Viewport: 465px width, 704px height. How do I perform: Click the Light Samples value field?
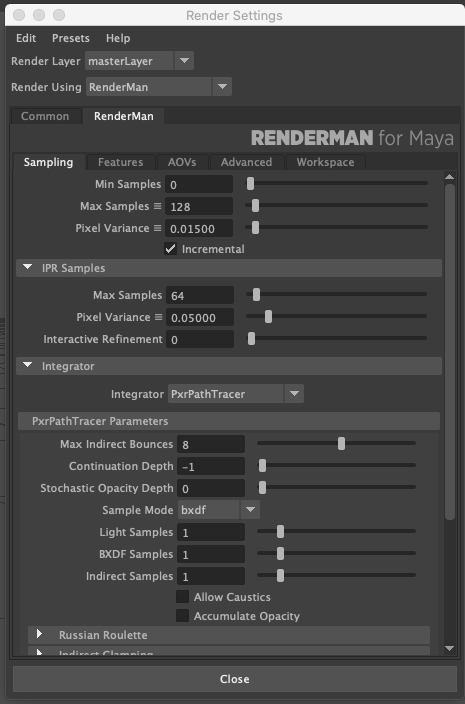[x=211, y=532]
